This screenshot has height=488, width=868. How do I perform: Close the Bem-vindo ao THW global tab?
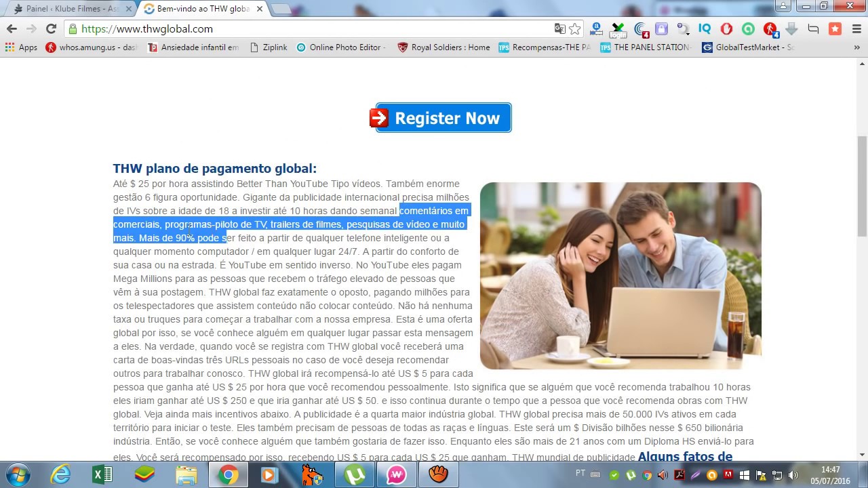(x=259, y=9)
